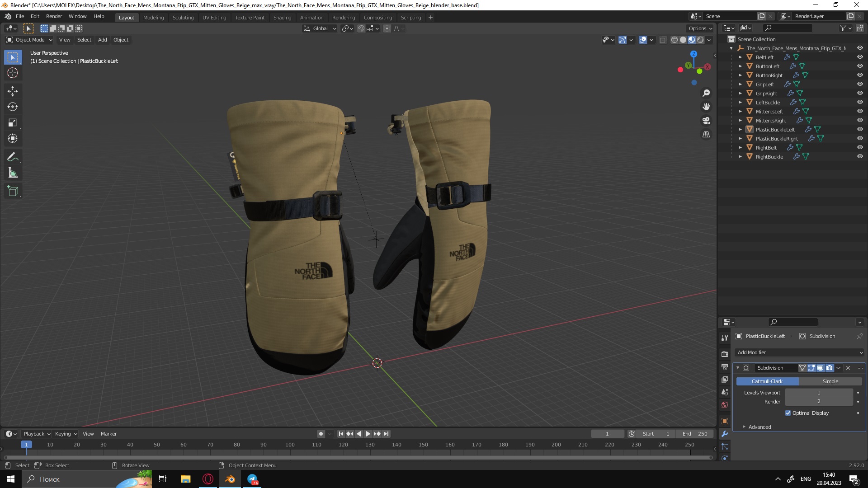The width and height of the screenshot is (868, 488).
Task: Toggle Subdivision modifier edit mode display
Action: click(811, 368)
